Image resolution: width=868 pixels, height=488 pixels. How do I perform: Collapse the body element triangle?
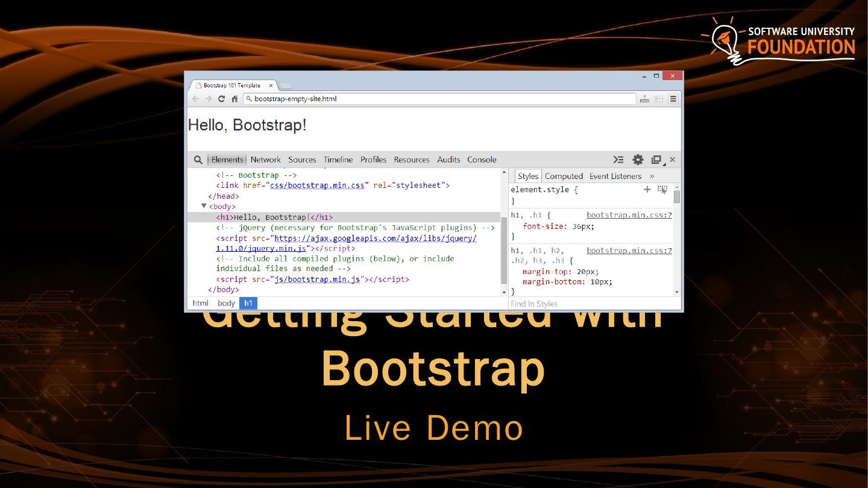tap(204, 206)
